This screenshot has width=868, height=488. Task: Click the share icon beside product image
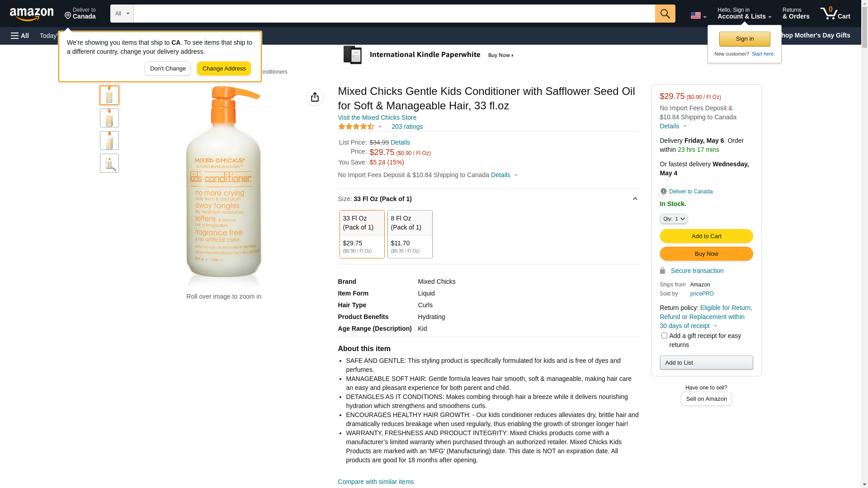[315, 97]
